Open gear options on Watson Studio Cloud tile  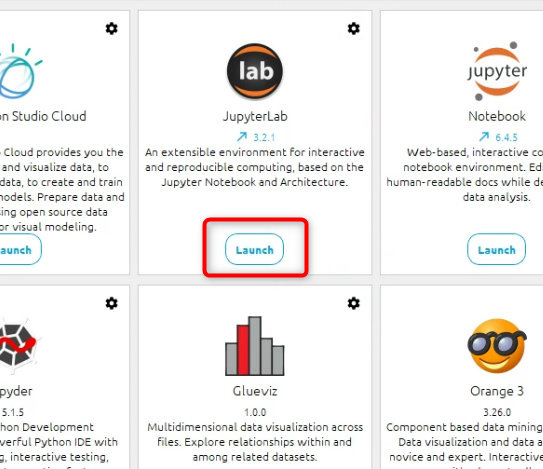tap(112, 28)
